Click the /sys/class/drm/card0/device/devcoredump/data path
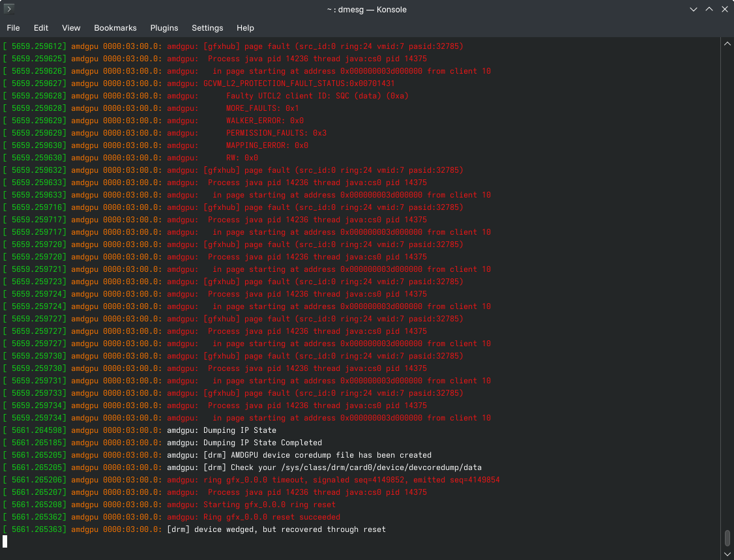The height and width of the screenshot is (560, 734). (x=381, y=467)
